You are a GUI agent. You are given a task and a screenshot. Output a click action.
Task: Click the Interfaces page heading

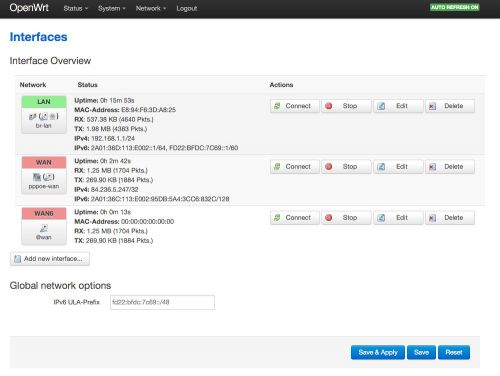(38, 37)
